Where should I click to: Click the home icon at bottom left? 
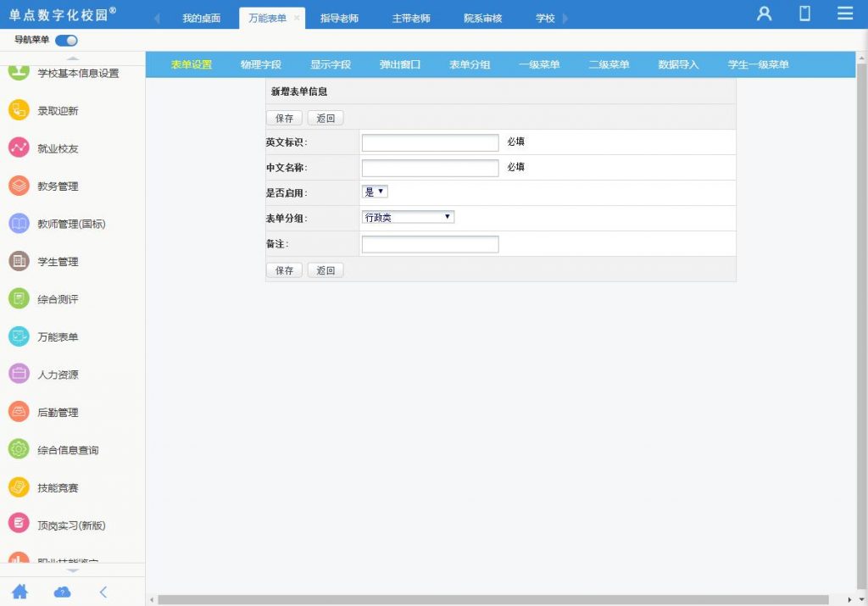(x=19, y=592)
